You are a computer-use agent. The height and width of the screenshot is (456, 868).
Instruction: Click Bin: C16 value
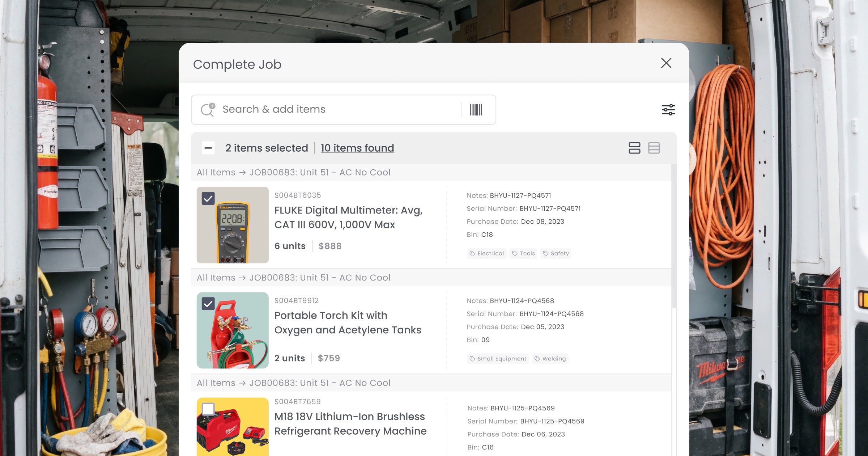(488, 447)
